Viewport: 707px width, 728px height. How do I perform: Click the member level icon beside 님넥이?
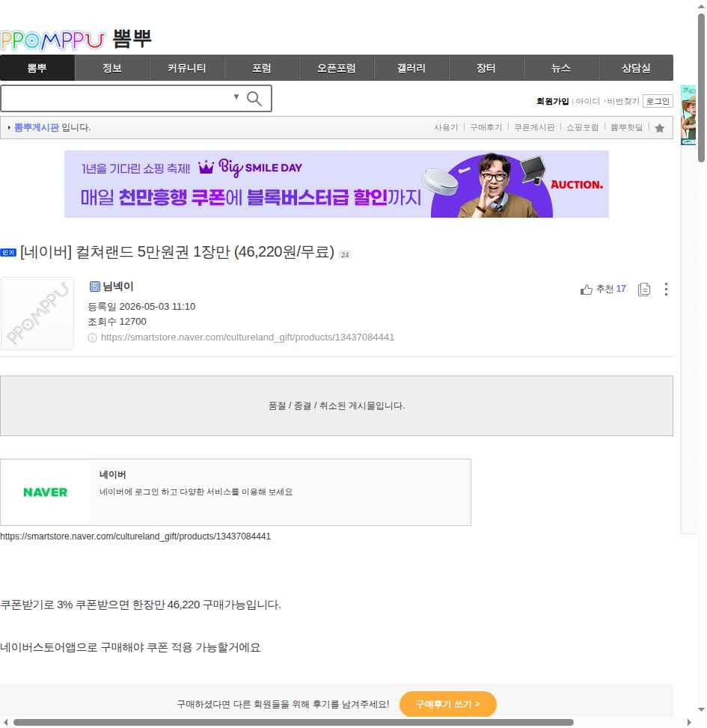click(x=95, y=287)
